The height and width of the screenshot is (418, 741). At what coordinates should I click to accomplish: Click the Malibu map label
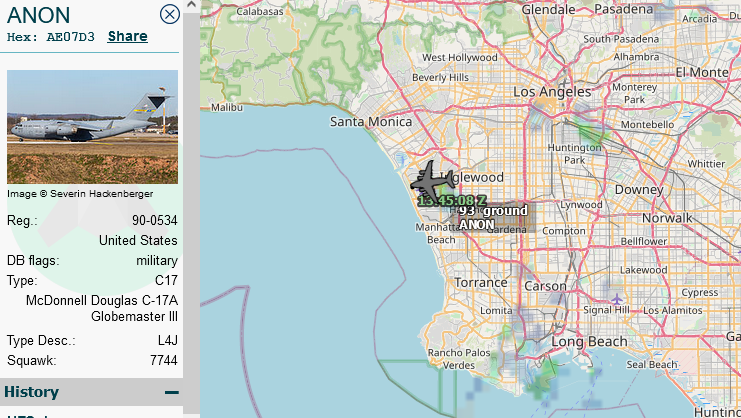(227, 107)
